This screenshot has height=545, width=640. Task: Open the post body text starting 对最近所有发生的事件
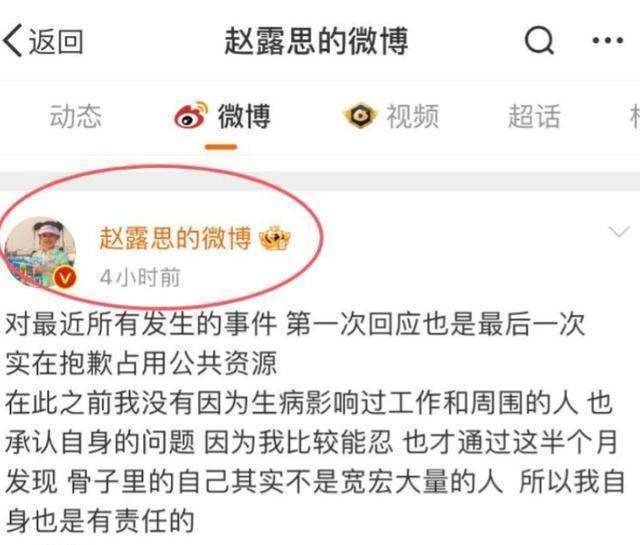pyautogui.click(x=314, y=423)
